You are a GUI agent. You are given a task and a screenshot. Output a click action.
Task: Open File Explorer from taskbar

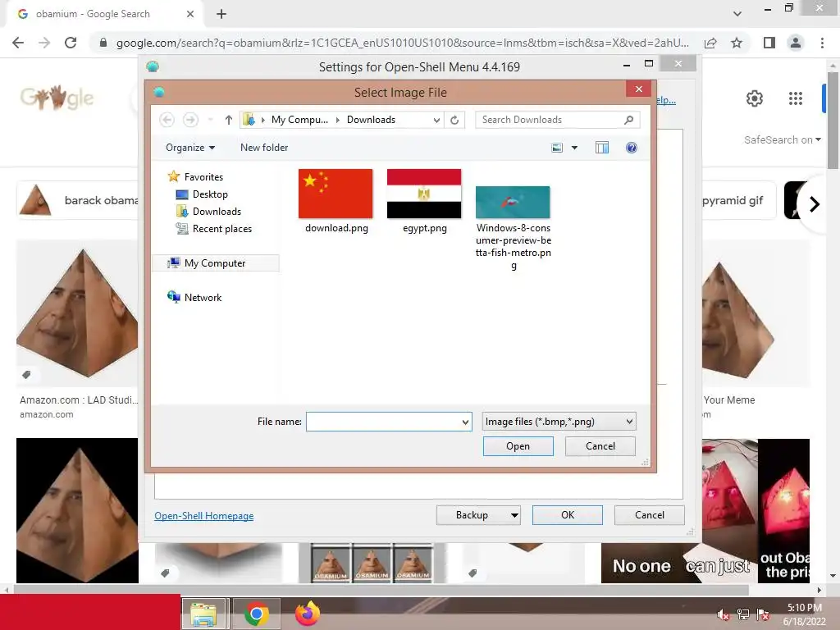[203, 614]
